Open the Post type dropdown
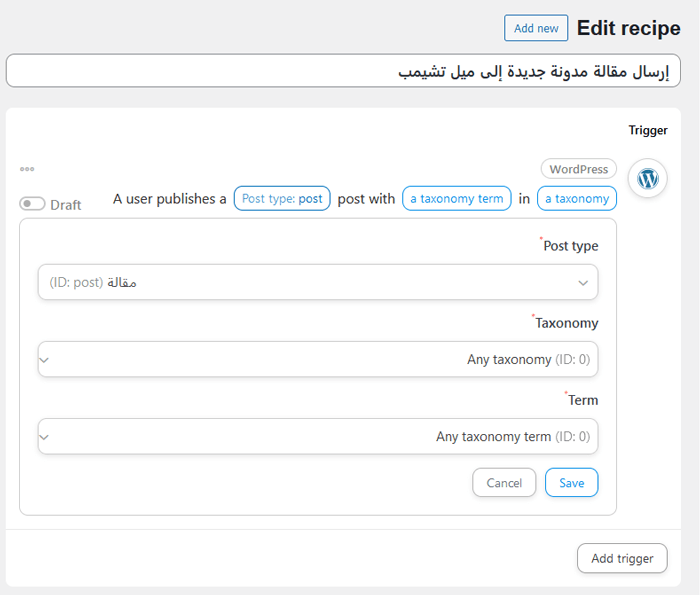Viewport: 700px width, 595px height. coord(318,282)
